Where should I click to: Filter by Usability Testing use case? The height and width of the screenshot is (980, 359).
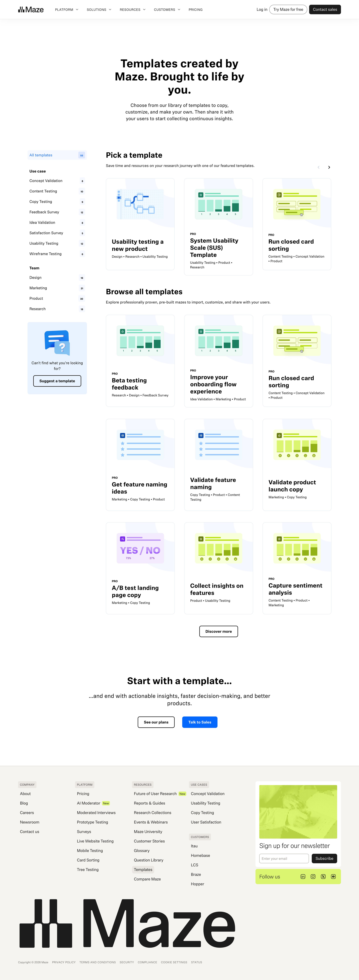pos(57,244)
